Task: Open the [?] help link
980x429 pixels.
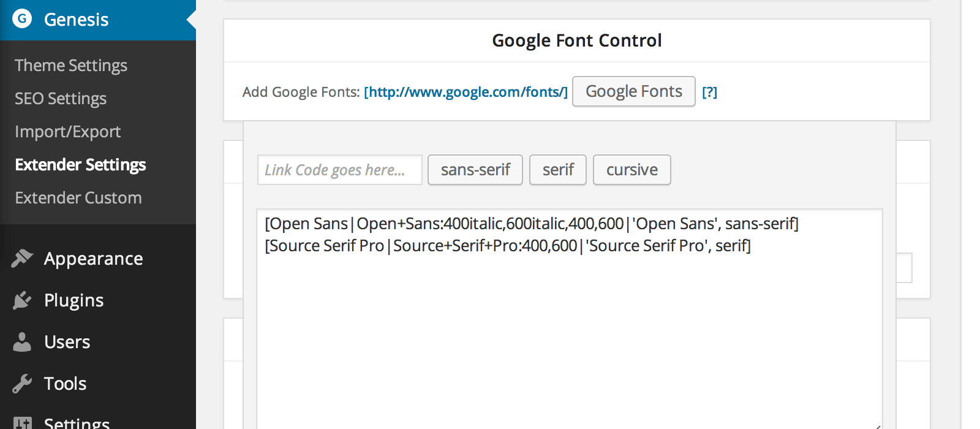Action: point(709,92)
